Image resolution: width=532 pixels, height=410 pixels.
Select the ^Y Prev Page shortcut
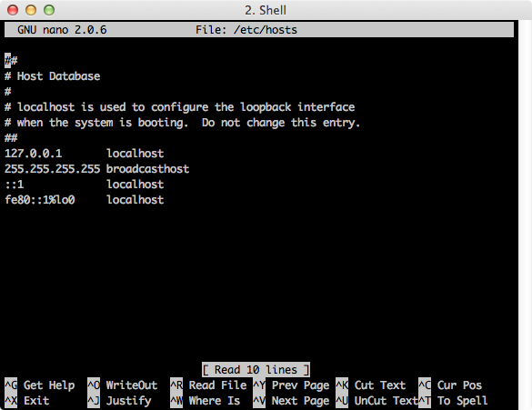[291, 385]
